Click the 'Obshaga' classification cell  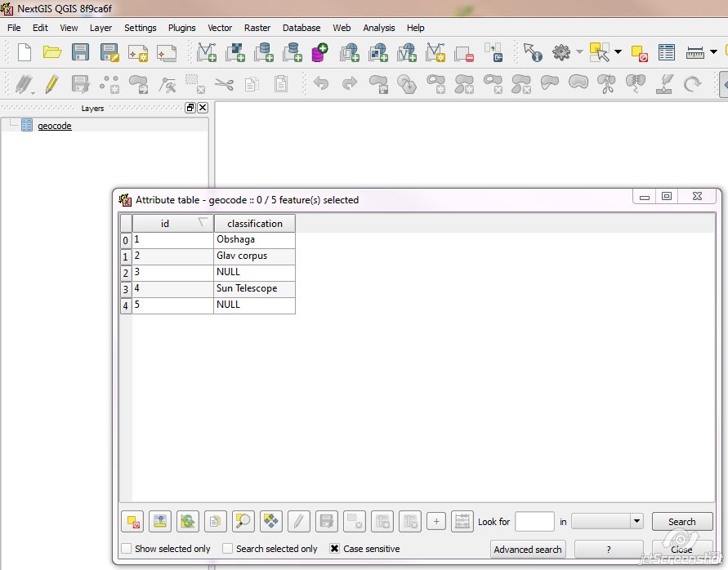(x=254, y=240)
